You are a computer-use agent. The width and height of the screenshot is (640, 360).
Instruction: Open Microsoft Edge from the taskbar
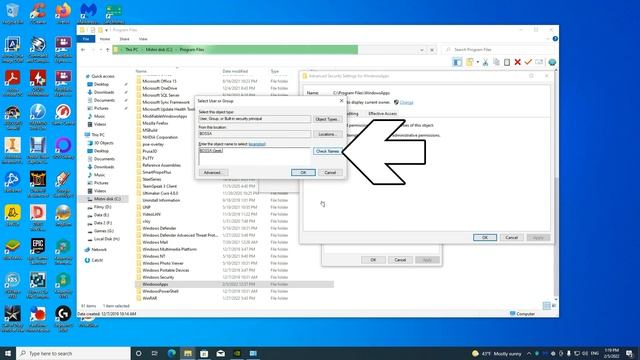[x=171, y=353]
